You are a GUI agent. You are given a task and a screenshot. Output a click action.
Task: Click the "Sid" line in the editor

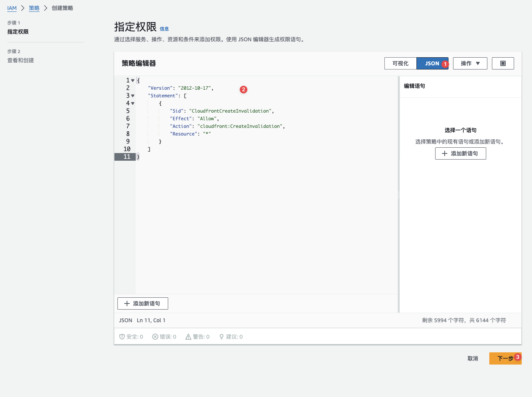click(x=222, y=111)
